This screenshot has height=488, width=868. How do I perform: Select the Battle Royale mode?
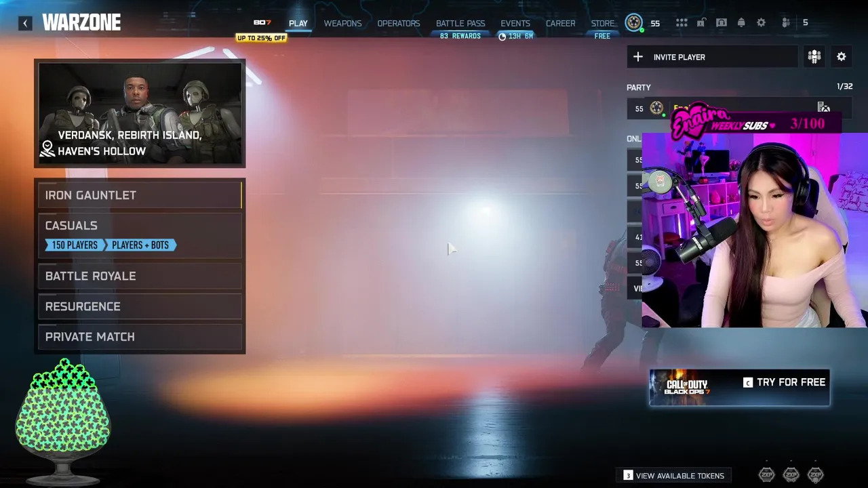[x=140, y=276]
